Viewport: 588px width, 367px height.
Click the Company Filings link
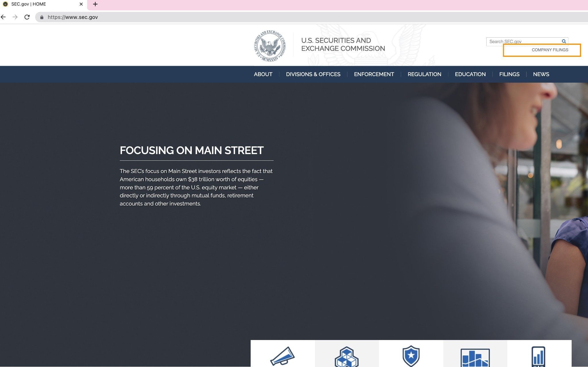pyautogui.click(x=550, y=50)
